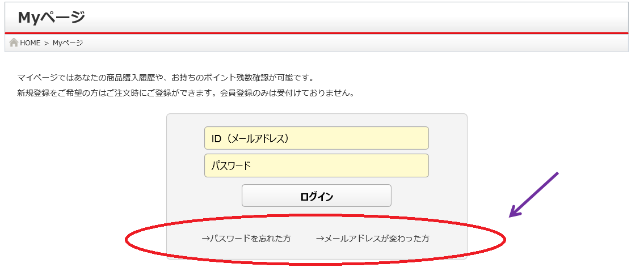
Task: Go to HOME via breadcrumb link
Action: click(x=30, y=43)
